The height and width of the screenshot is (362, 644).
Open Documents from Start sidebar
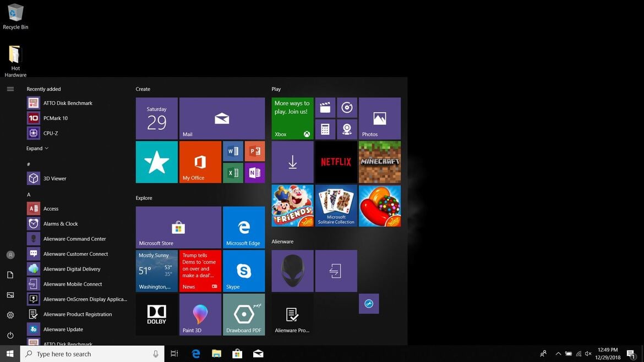tap(10, 275)
